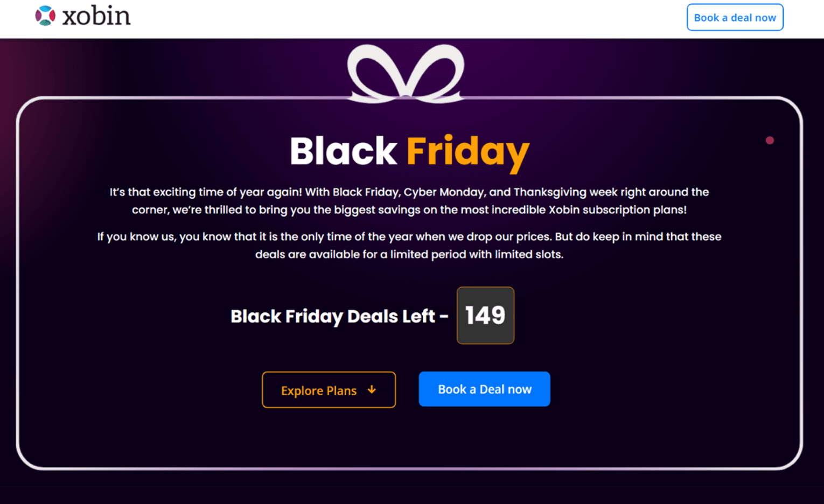
Task: Click the Xobin subscription plans phrase
Action: (x=617, y=210)
